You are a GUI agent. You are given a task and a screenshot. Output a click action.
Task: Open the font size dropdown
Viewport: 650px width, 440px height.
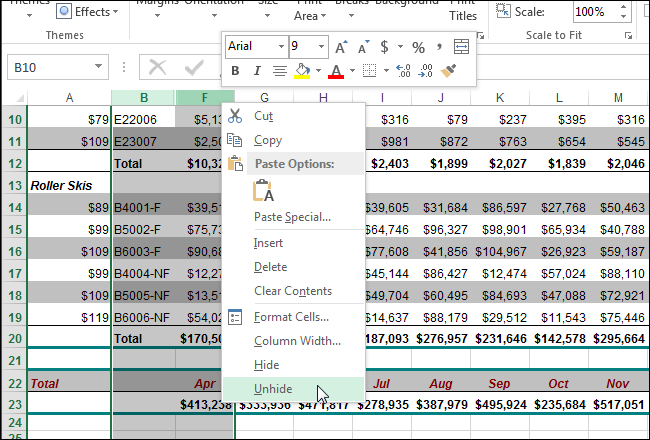pos(321,46)
